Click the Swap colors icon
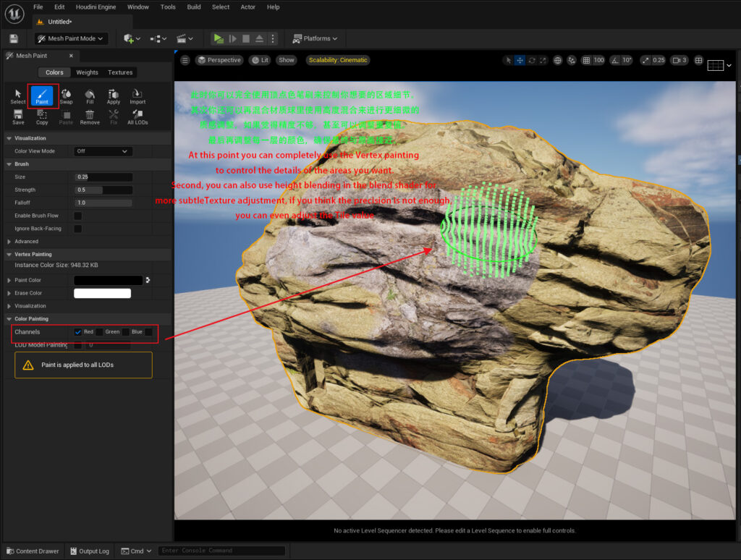 click(x=66, y=96)
